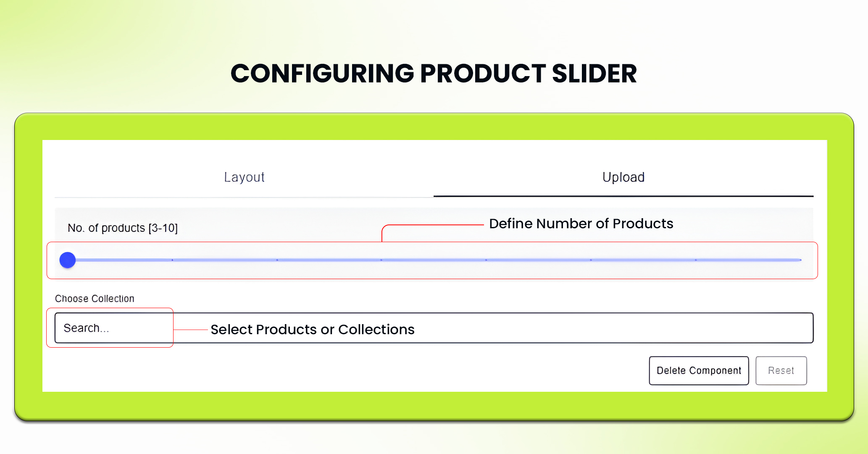The width and height of the screenshot is (868, 454).
Task: Click the highlighted slider region outline
Action: (x=433, y=243)
